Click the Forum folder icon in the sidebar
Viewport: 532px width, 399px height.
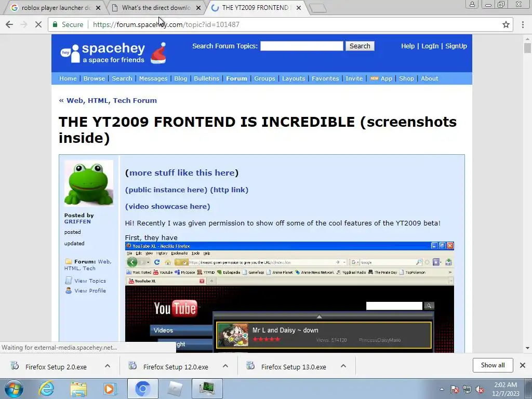69,261
